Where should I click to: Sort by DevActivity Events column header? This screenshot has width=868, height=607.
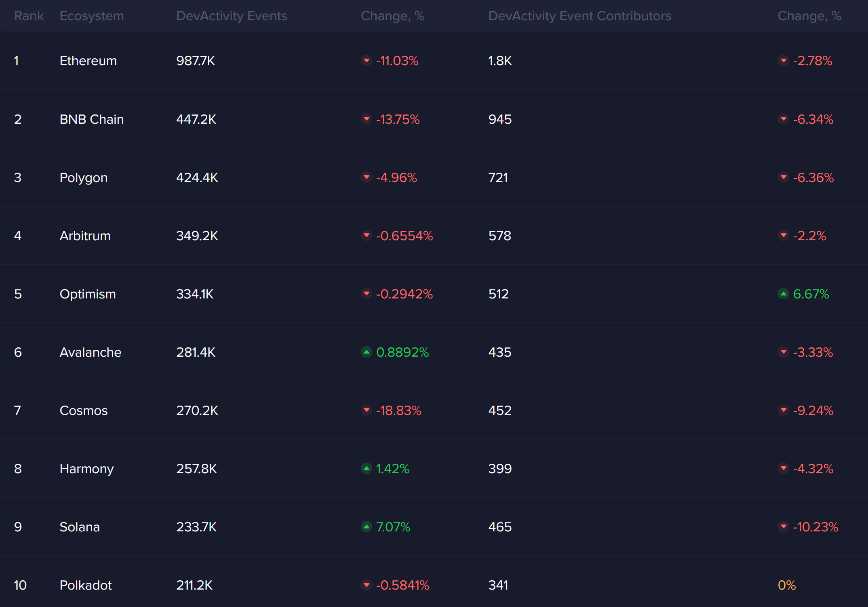click(x=232, y=16)
